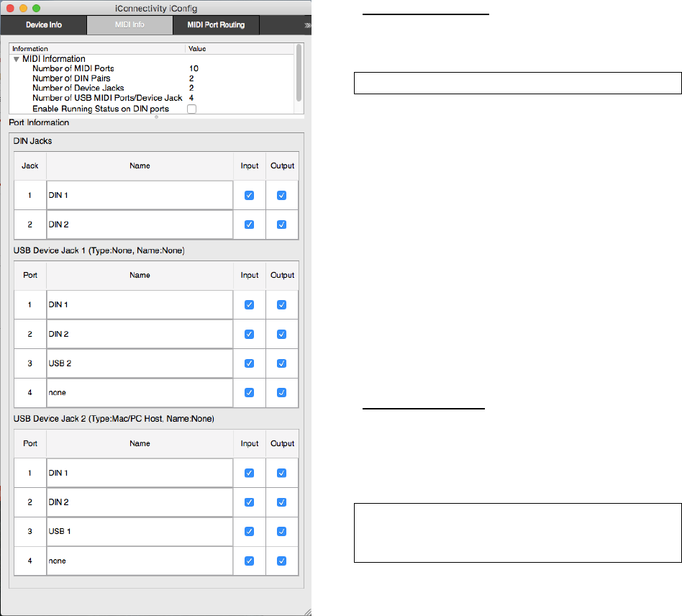682x616 pixels.
Task: Enable Running Status on DIN ports
Action: pos(191,109)
